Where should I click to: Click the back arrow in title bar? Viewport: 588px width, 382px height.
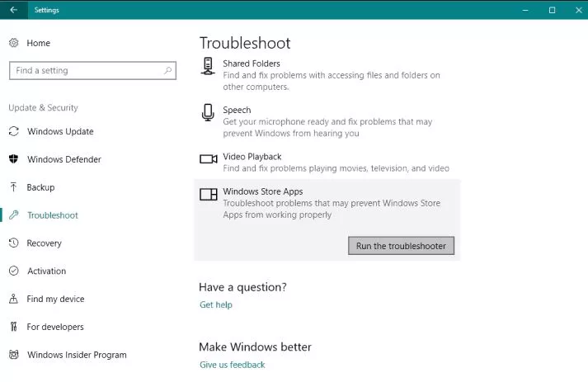click(x=14, y=10)
